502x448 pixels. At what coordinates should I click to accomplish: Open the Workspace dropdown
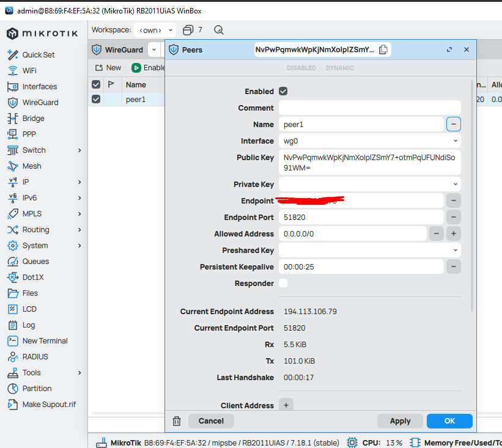pyautogui.click(x=155, y=30)
